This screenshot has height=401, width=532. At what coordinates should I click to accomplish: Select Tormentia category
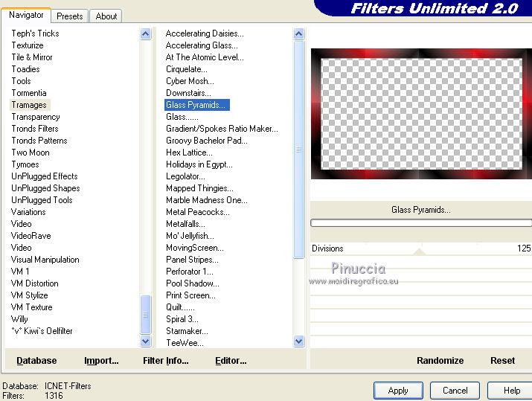[x=29, y=92]
